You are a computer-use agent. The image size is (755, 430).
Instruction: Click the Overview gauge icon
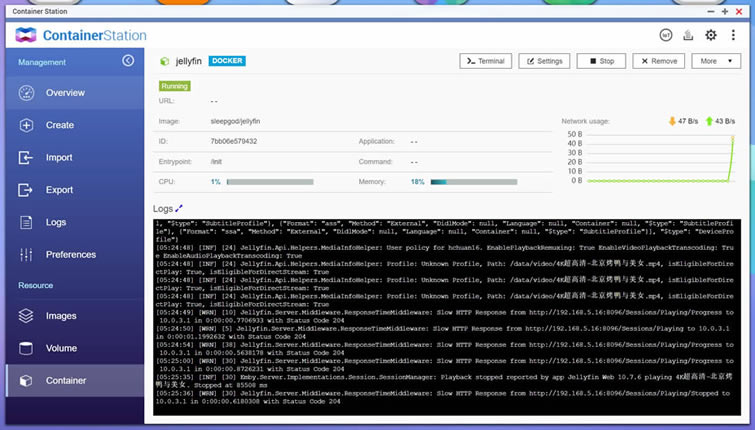[x=26, y=92]
